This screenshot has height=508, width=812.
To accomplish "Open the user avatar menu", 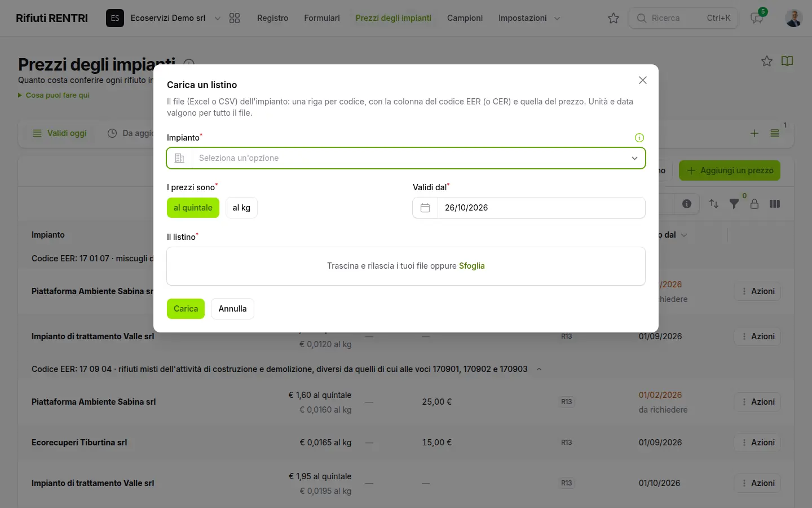I will click(x=794, y=18).
